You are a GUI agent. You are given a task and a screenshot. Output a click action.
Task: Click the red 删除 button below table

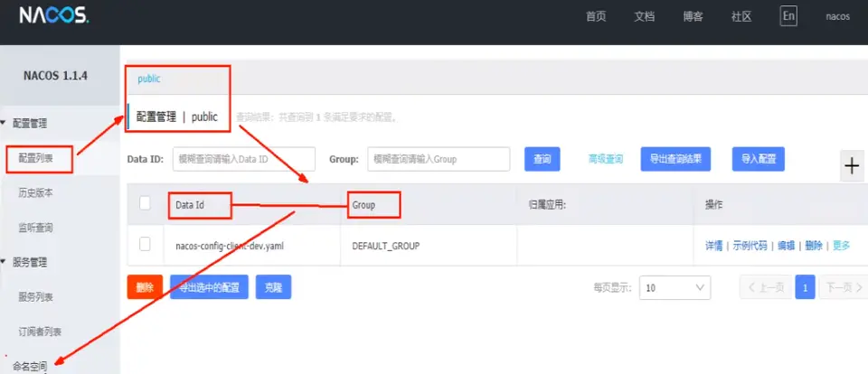[x=145, y=287]
